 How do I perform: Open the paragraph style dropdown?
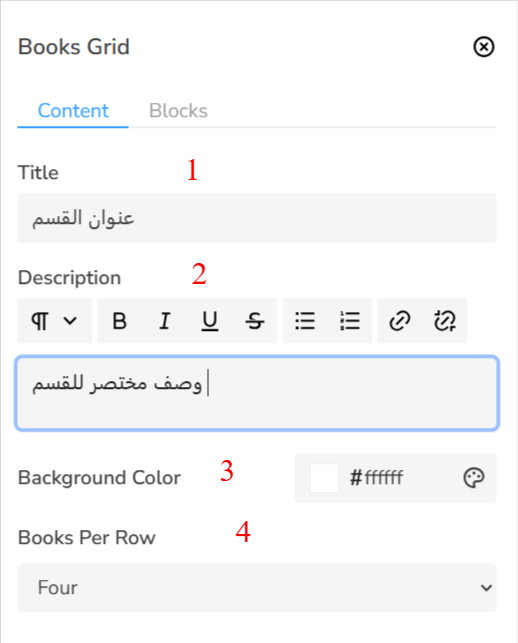(55, 321)
